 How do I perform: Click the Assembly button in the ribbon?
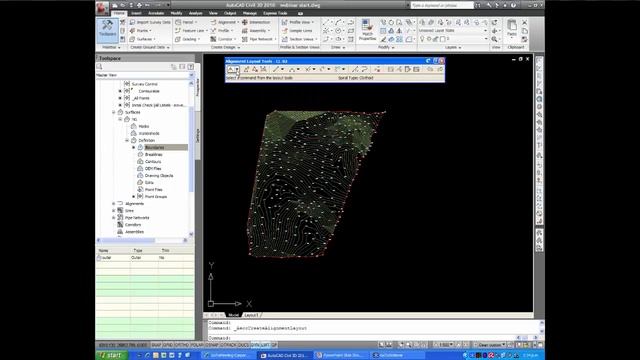point(256,31)
